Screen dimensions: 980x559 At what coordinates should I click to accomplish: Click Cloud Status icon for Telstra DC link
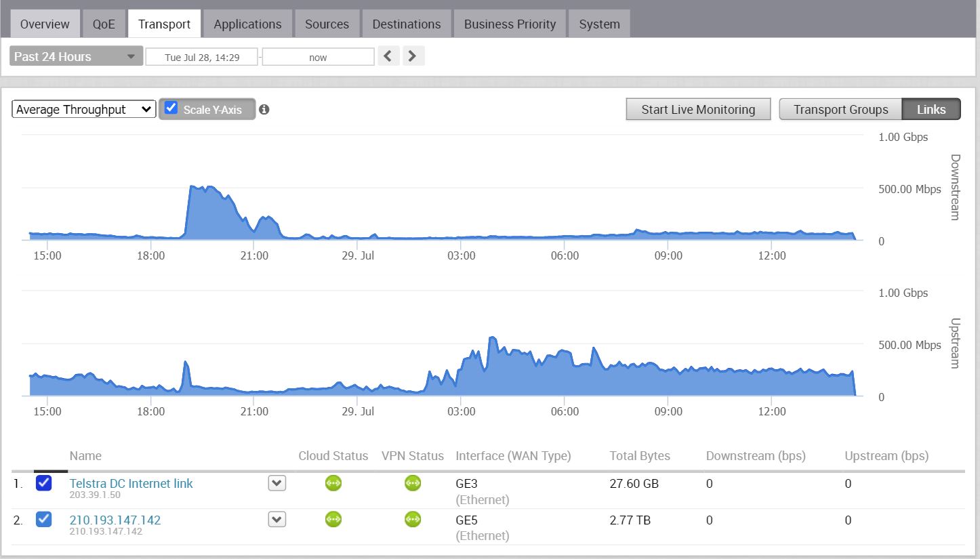333,483
